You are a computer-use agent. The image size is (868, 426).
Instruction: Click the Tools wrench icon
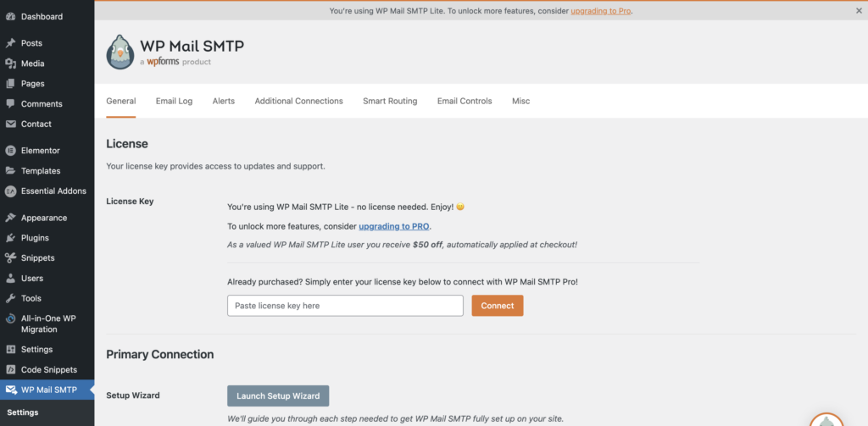coord(10,298)
